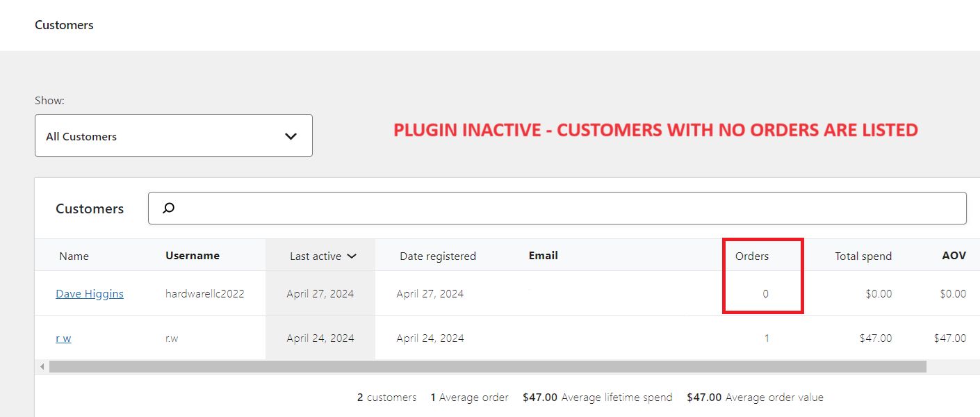Click the dropdown chevron arrow
Screen dimensions: 980x417
pos(291,136)
